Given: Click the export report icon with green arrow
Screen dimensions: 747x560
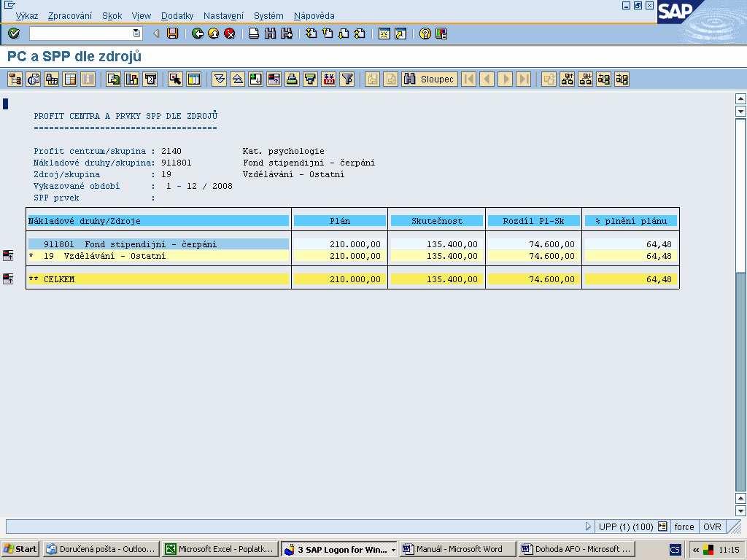Looking at the screenshot, I should click(x=113, y=79).
